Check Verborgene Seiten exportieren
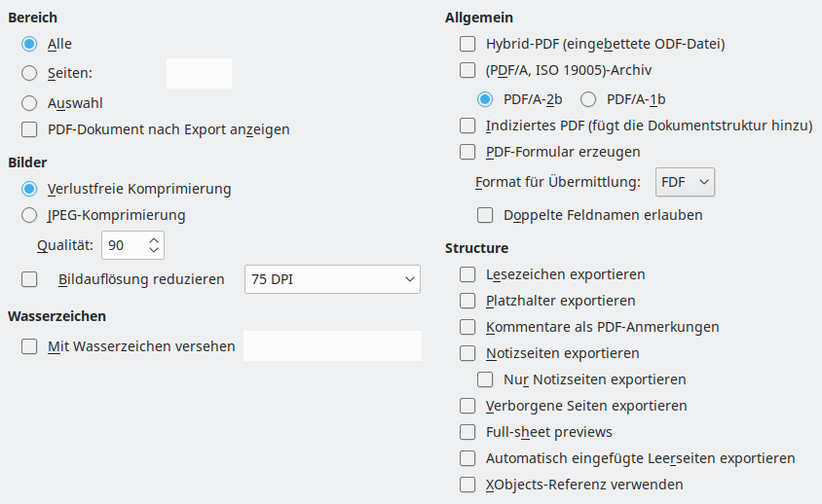 pyautogui.click(x=467, y=406)
